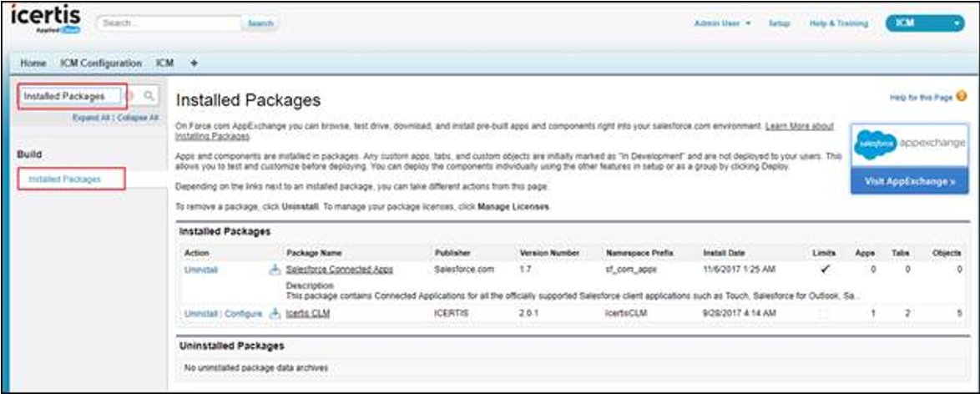Click No uninstalled package data archives text
Viewport: 980px width, 394px height.
256,368
